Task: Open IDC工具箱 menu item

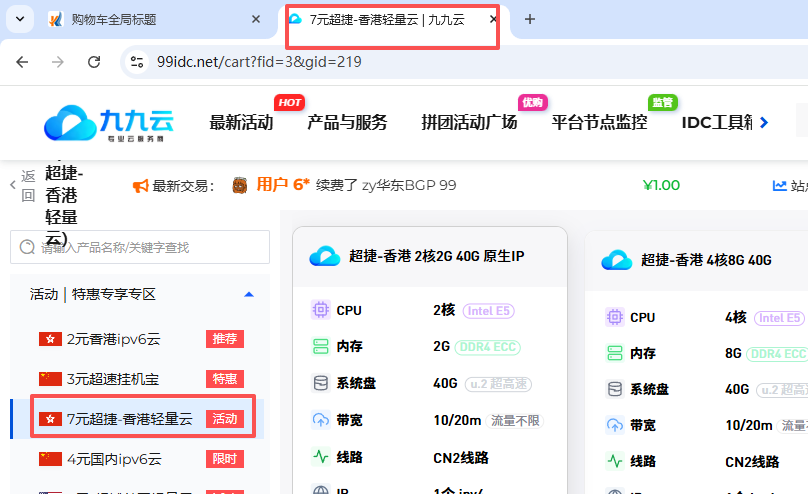Action: (717, 123)
